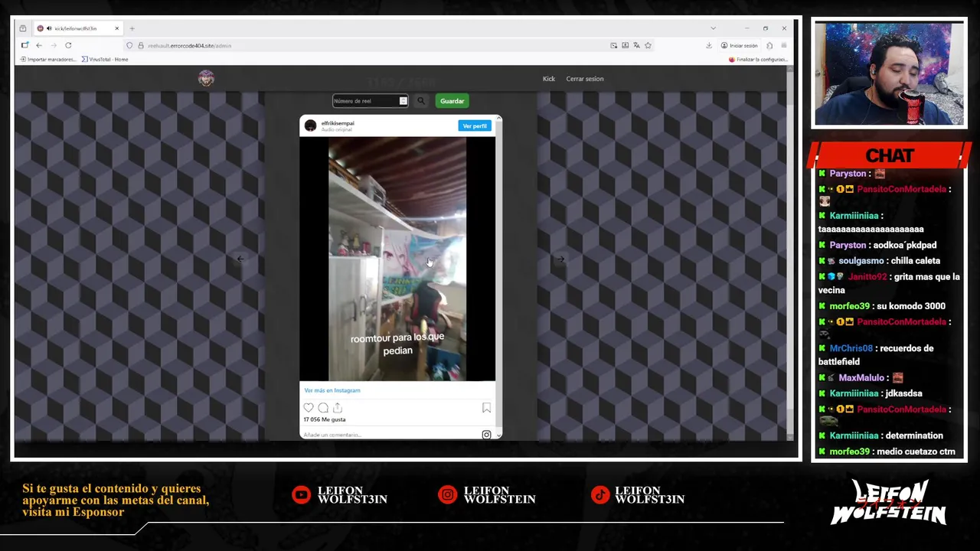
Task: Go to previous reel with left arrow
Action: click(x=240, y=259)
